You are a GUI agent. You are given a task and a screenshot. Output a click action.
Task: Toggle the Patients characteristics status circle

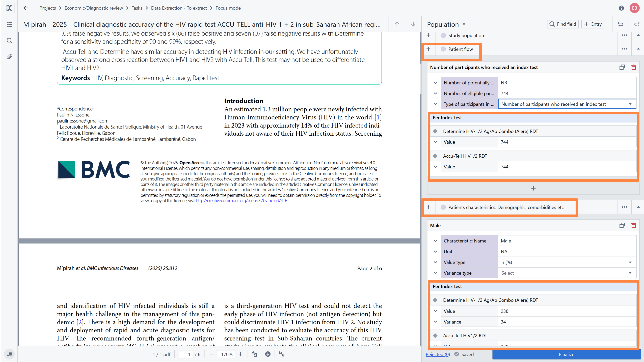443,207
